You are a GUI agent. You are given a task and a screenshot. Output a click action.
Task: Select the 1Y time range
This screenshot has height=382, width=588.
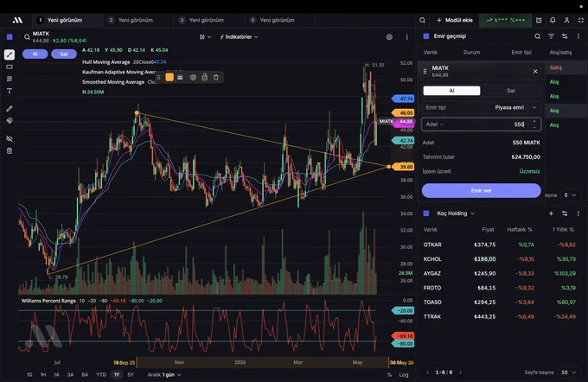pos(117,374)
